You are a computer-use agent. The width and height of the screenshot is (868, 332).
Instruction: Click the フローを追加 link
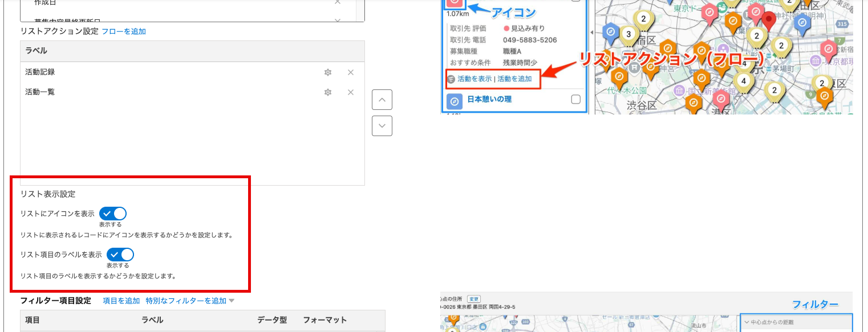[124, 31]
